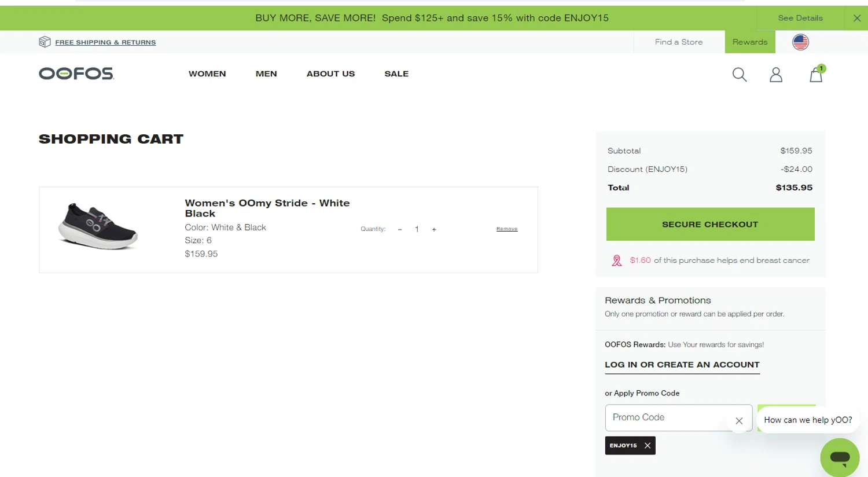Click the 'Size: 6' text
The height and width of the screenshot is (477, 868).
point(198,240)
